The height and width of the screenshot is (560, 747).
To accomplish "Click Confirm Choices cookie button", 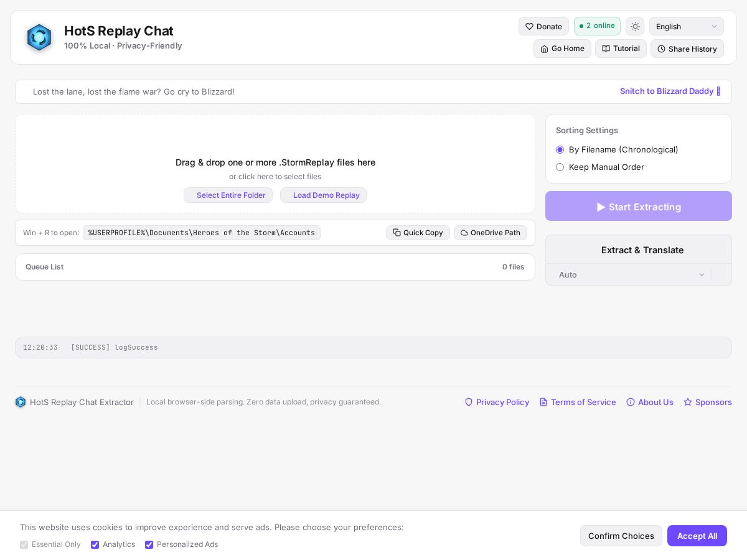I will coord(621,536).
